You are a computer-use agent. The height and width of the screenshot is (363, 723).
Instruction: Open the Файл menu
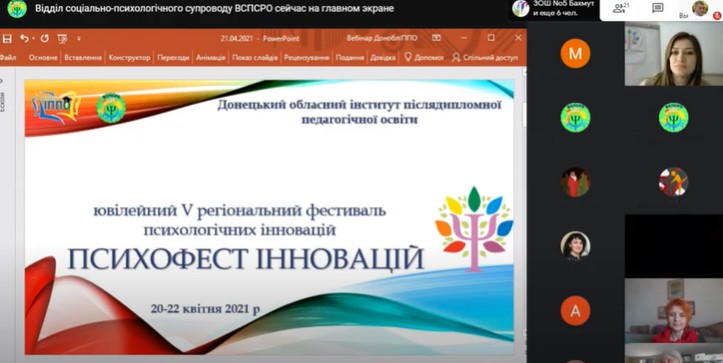click(8, 58)
